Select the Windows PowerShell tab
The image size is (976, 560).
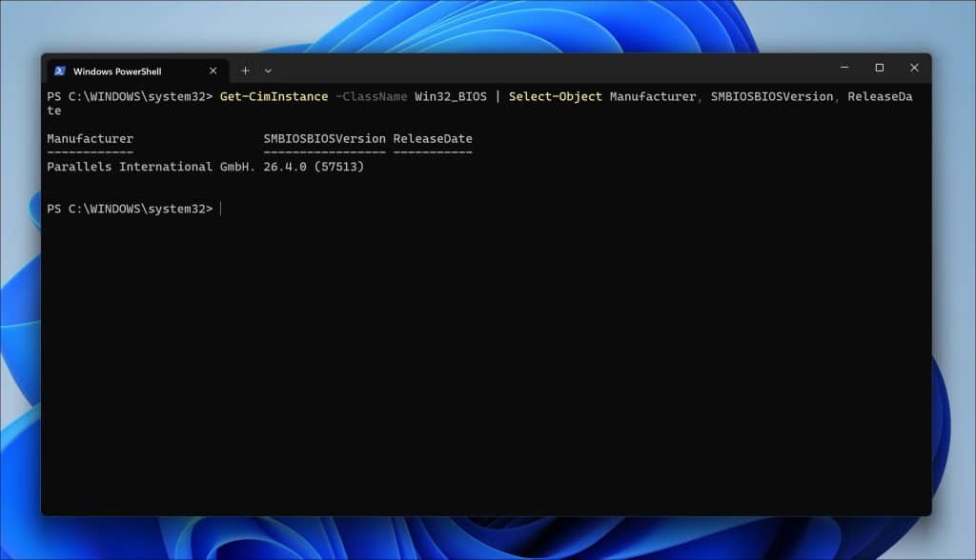coord(137,70)
